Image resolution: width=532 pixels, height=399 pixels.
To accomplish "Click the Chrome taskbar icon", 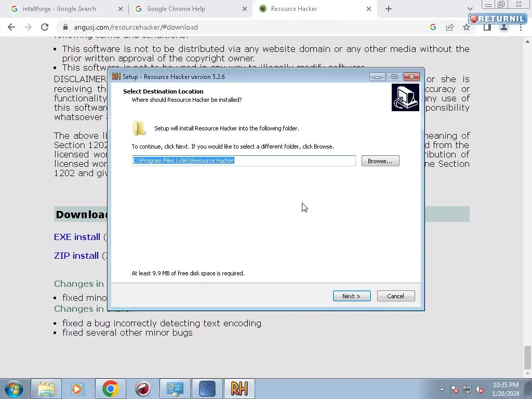I will click(x=110, y=389).
